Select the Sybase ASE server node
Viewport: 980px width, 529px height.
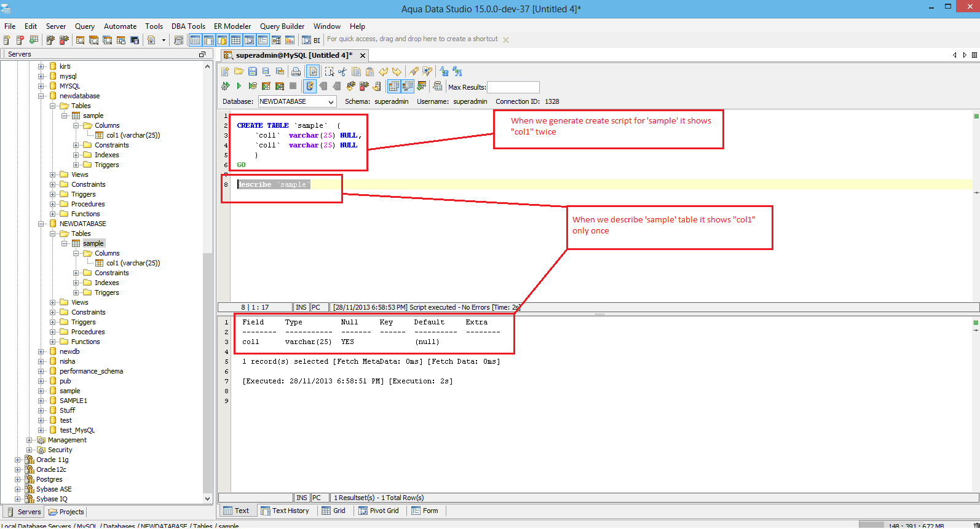[x=53, y=489]
